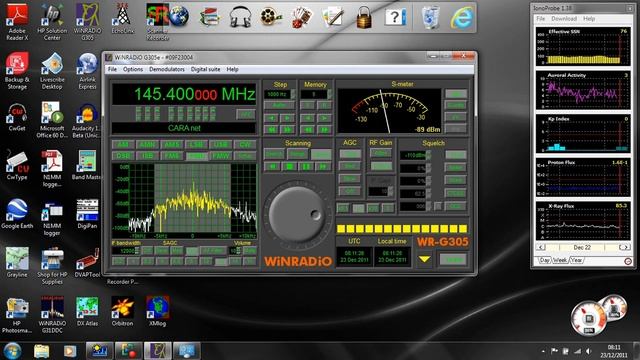
Task: Click question mark help icon in dock
Action: point(395,17)
